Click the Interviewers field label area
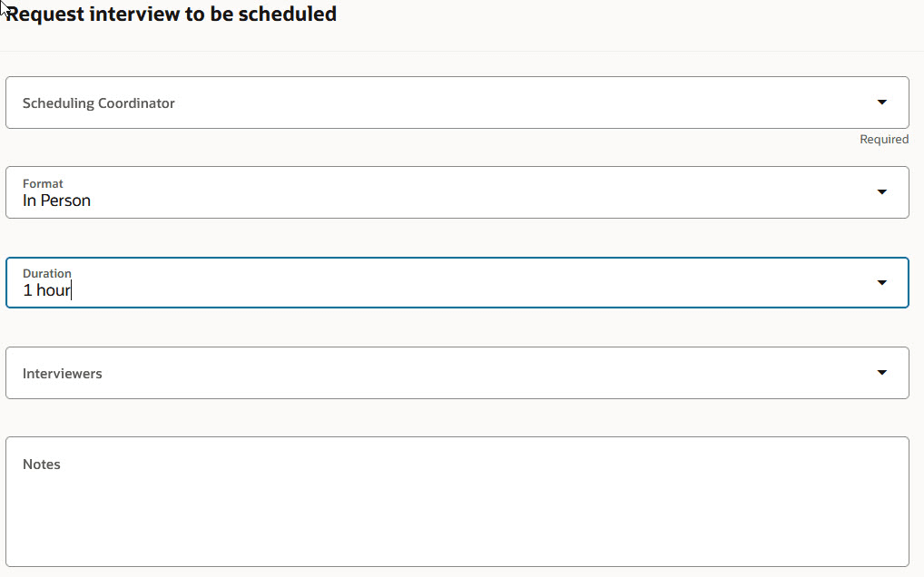Viewport: 924px width, 577px height. [x=63, y=372]
